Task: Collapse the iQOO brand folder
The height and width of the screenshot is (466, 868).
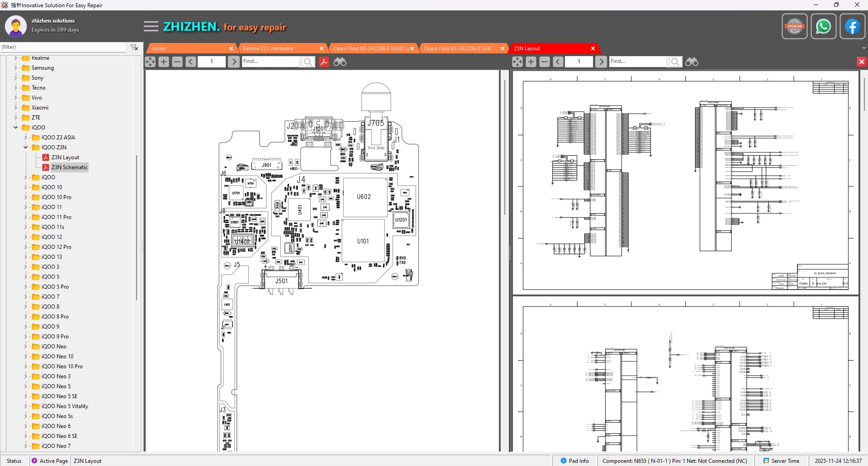Action: click(16, 128)
